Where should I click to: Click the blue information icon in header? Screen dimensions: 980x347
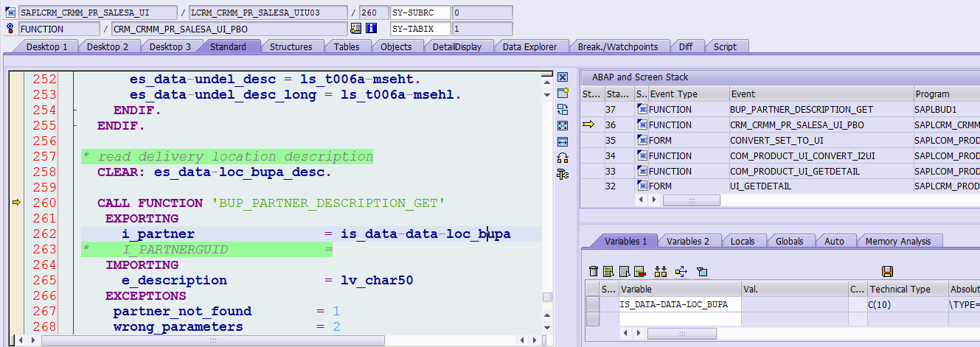pos(372,29)
